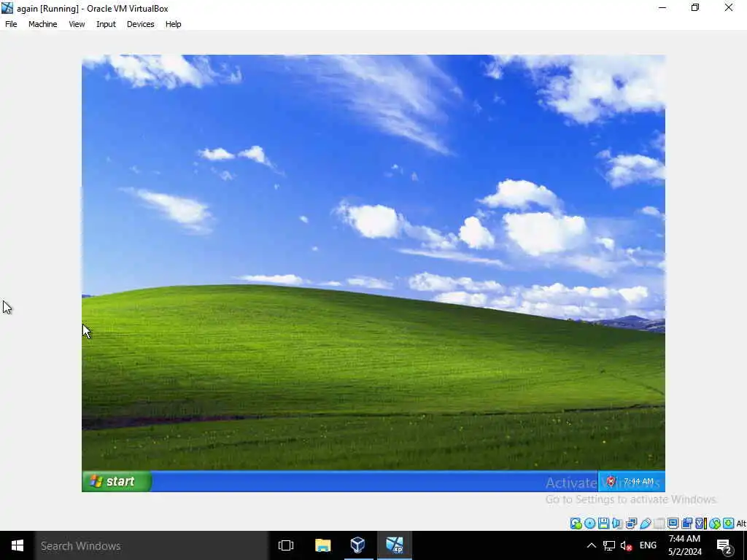
Task: Open the Devices menu
Action: [x=141, y=24]
